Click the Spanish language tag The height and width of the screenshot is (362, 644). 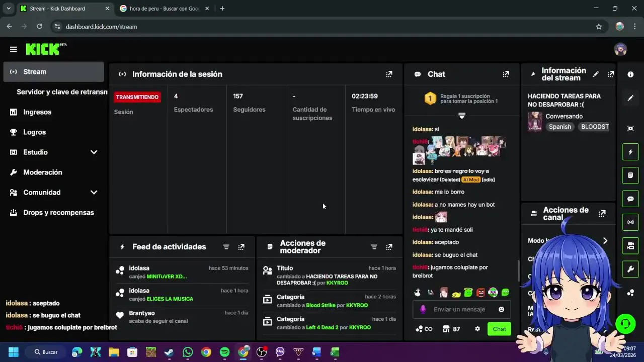pos(560,127)
